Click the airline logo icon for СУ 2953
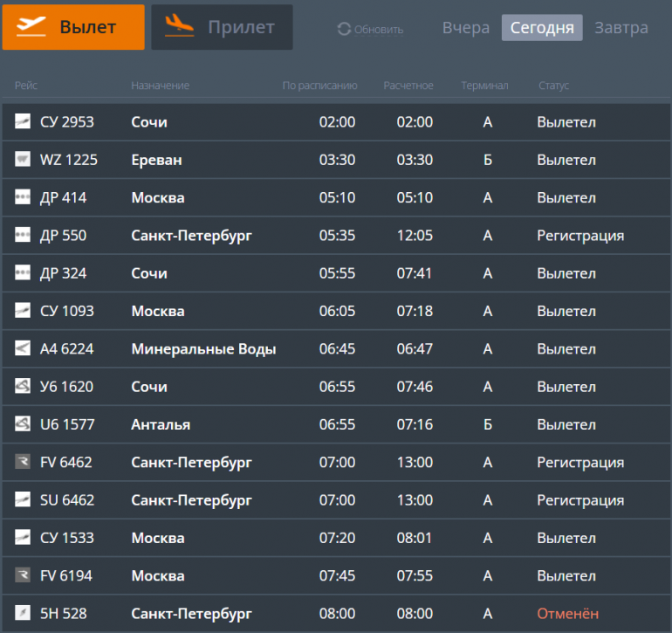 [23, 121]
